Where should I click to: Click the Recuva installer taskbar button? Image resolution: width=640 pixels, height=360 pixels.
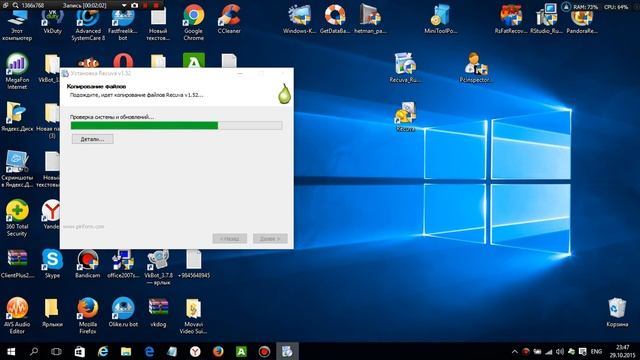(287, 351)
